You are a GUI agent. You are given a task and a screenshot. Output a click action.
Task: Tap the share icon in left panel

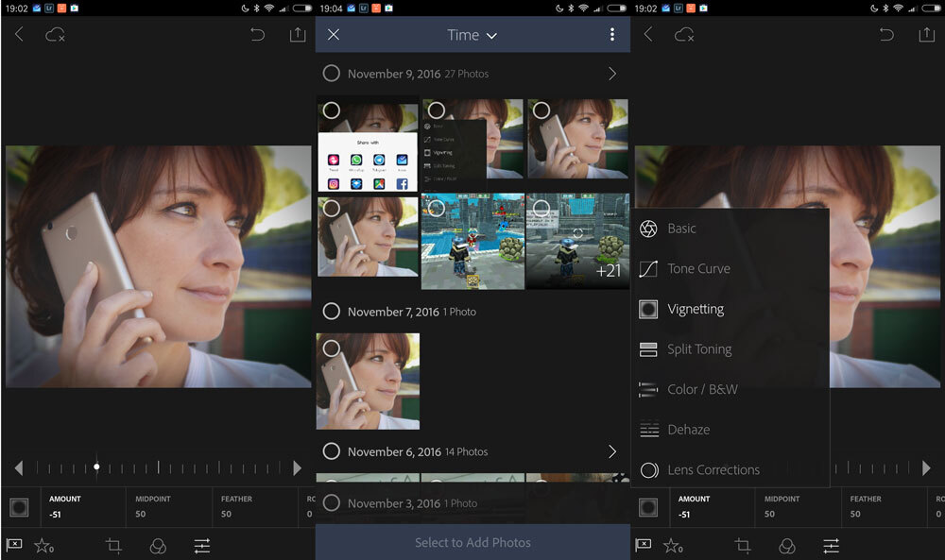[x=298, y=35]
